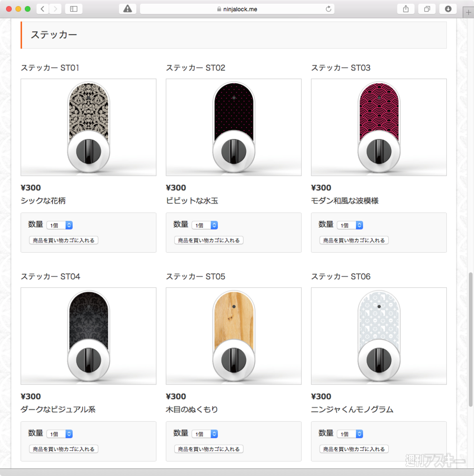
Task: Click the ST06 monogram sticker image
Action: [x=379, y=336]
